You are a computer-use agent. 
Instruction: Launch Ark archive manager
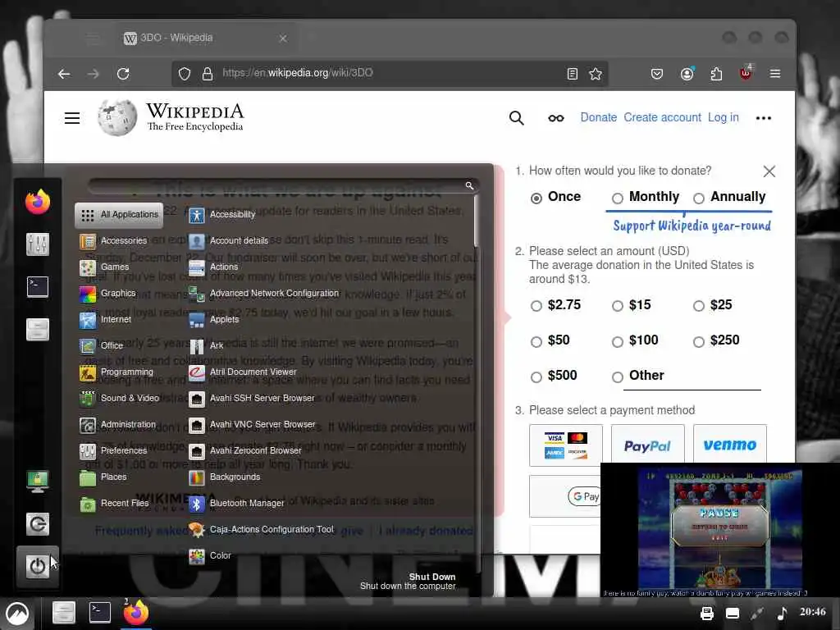(x=206, y=346)
